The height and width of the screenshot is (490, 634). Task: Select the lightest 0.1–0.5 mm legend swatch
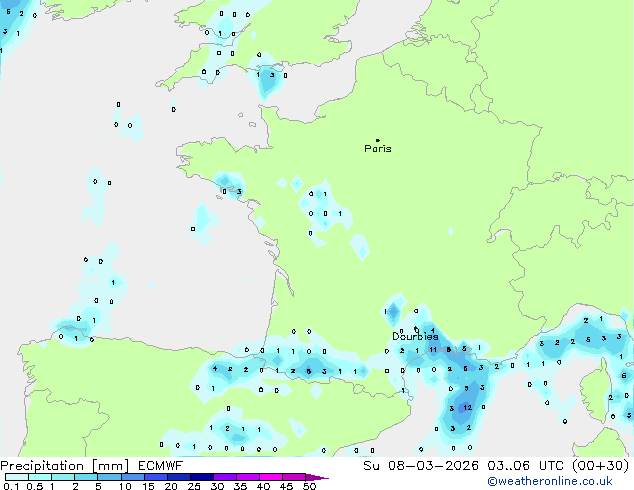(17, 477)
